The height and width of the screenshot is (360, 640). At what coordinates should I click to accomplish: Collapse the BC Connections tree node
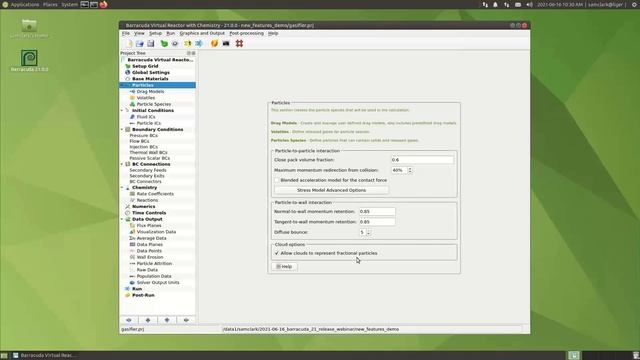122,164
